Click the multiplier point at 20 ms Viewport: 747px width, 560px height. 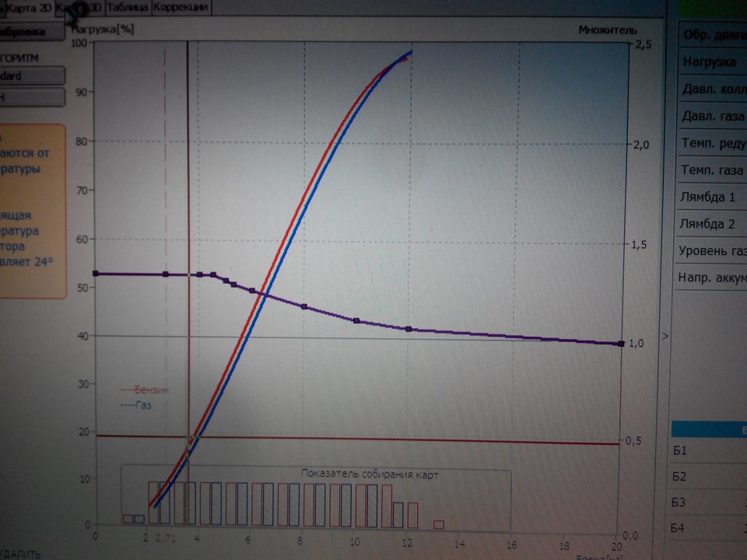pyautogui.click(x=621, y=343)
